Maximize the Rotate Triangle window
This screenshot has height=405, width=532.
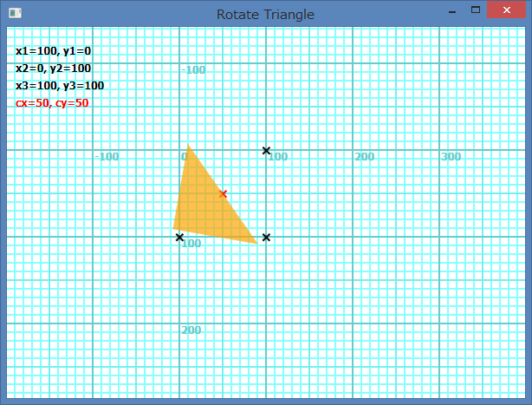476,10
